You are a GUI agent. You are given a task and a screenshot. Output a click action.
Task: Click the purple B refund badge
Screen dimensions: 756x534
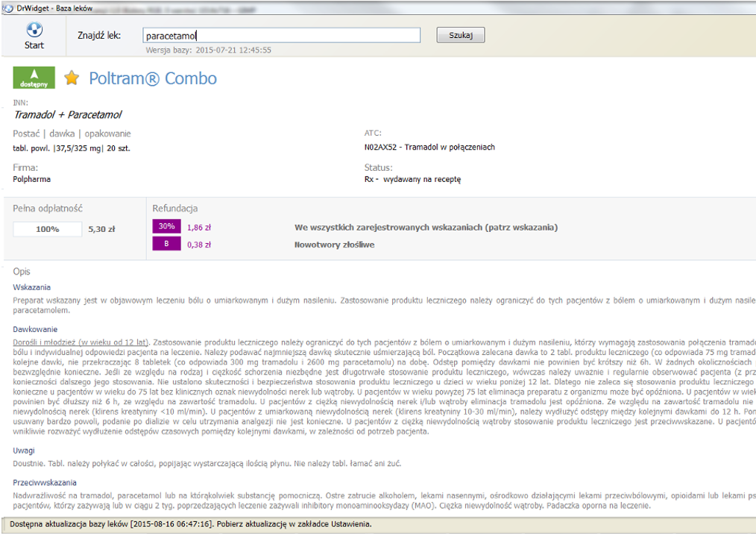pyautogui.click(x=166, y=244)
